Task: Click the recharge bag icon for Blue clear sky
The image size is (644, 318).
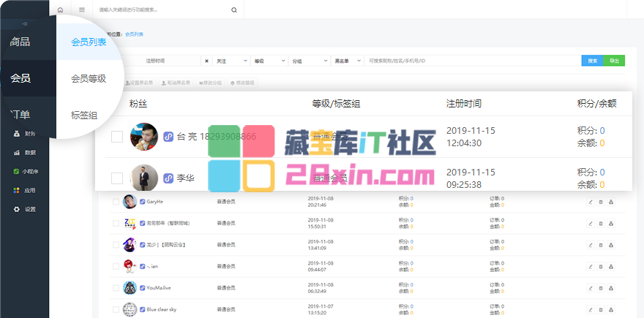Action: coord(611,309)
